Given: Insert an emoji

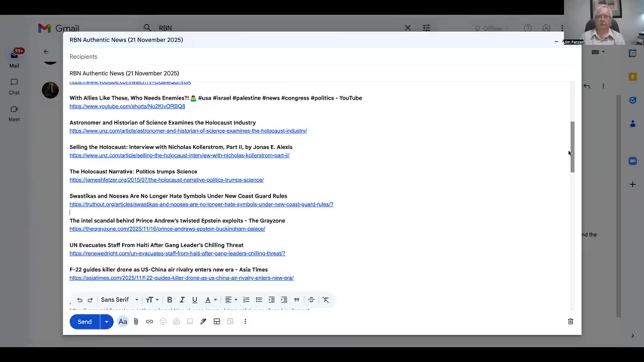Looking at the screenshot, I should (x=163, y=321).
